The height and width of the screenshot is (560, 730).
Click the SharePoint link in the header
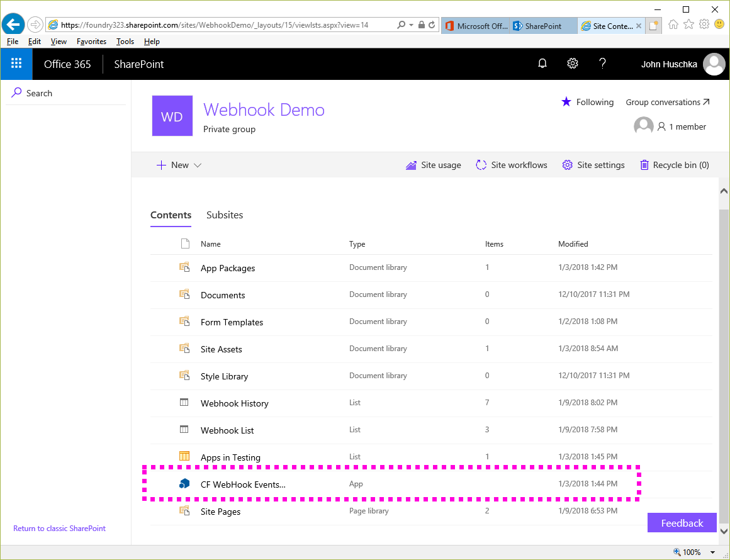(x=138, y=64)
